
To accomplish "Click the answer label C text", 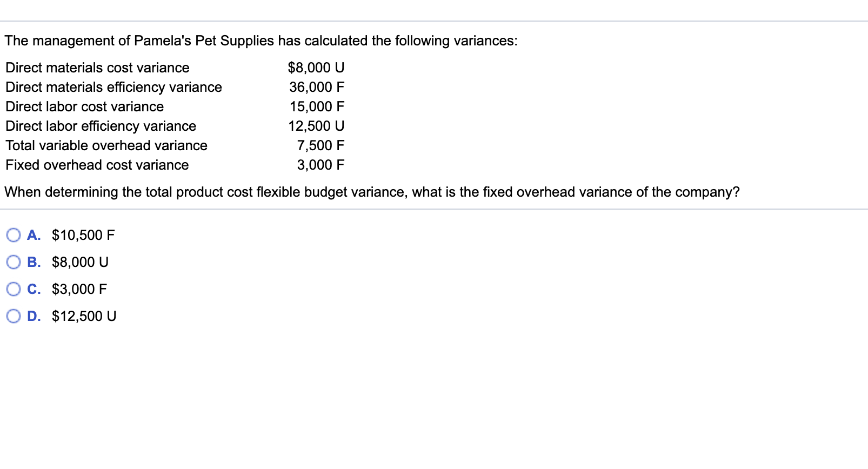I will click(34, 289).
